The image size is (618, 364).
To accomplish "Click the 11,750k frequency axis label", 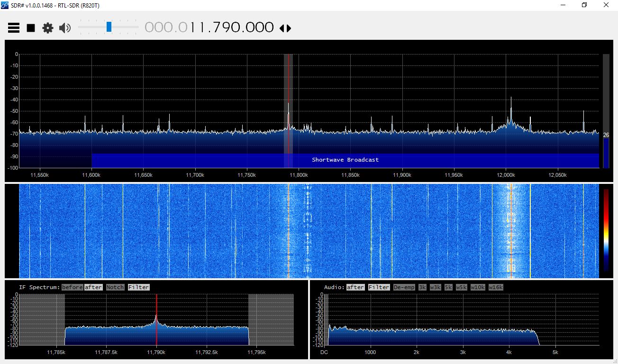I will (247, 175).
